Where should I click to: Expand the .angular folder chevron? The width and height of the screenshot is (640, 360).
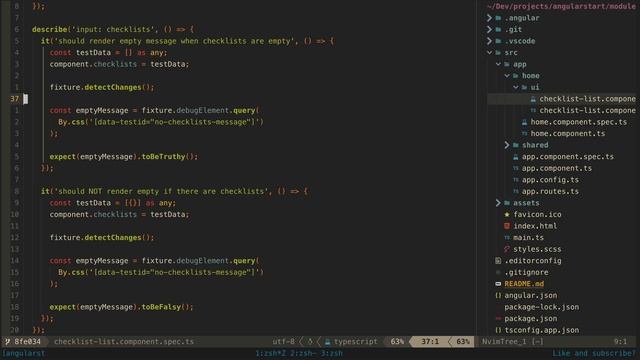tap(489, 18)
